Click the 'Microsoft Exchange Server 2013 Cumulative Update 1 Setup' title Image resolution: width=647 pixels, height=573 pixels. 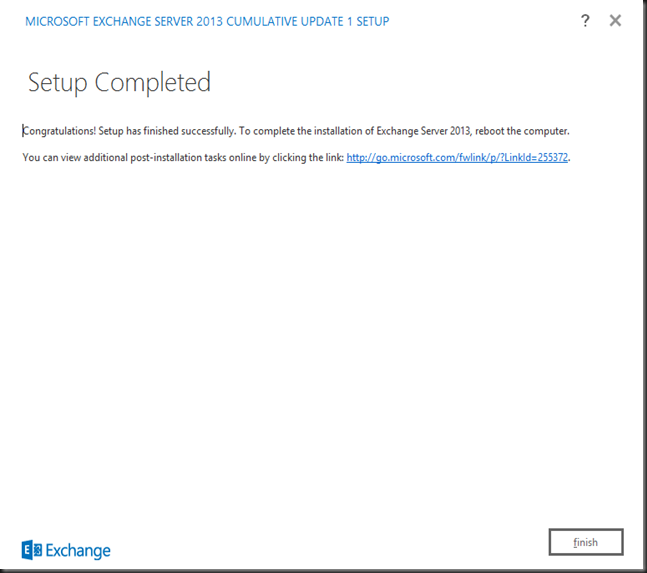(x=207, y=21)
